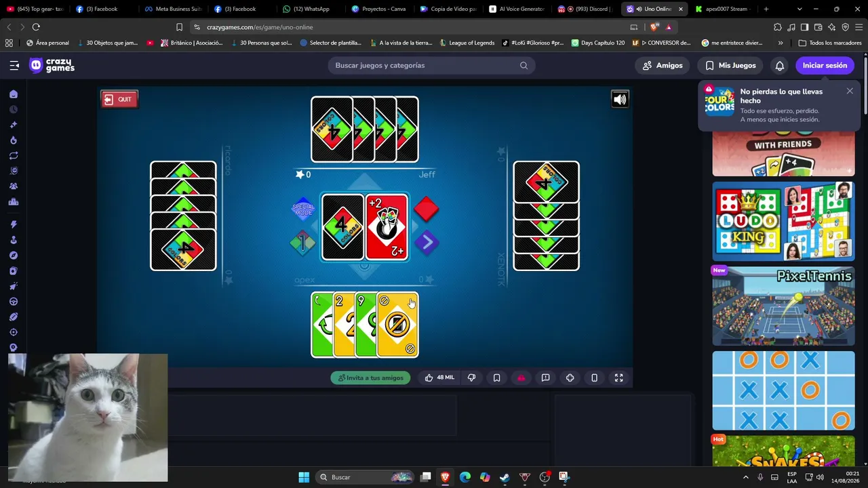Switch to the Discord tab
Screen dimensions: 868x488
pyautogui.click(x=585, y=9)
